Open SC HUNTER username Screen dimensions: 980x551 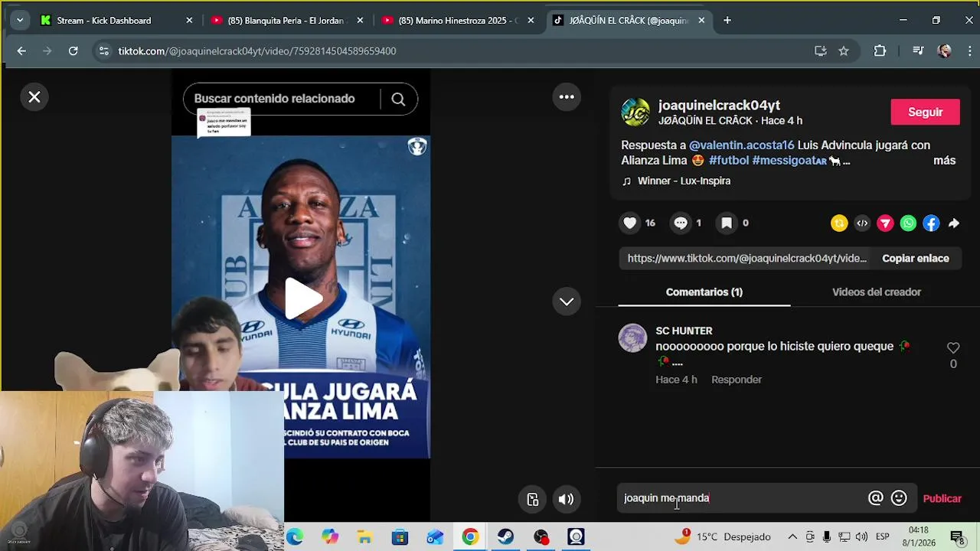[684, 331]
